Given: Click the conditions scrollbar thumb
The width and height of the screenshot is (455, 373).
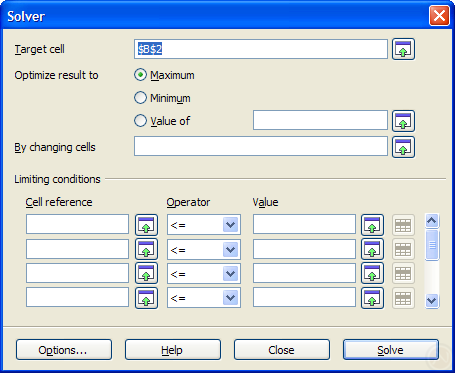Looking at the screenshot, I should click(x=432, y=245).
